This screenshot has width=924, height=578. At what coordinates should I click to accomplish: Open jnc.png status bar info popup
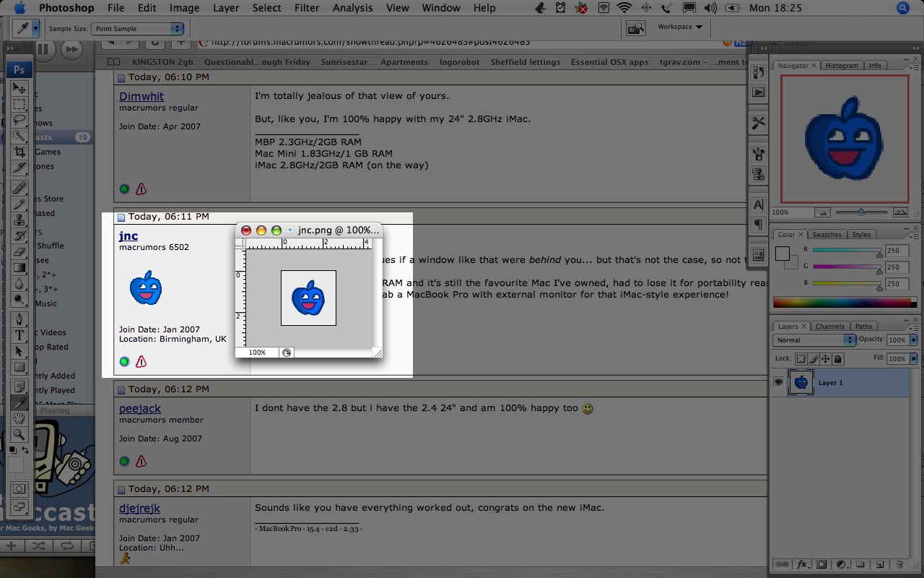[287, 353]
